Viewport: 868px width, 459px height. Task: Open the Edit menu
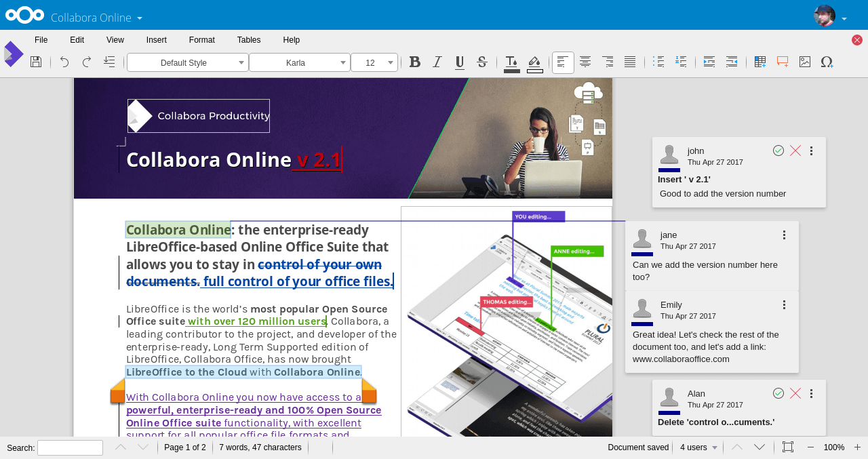77,40
